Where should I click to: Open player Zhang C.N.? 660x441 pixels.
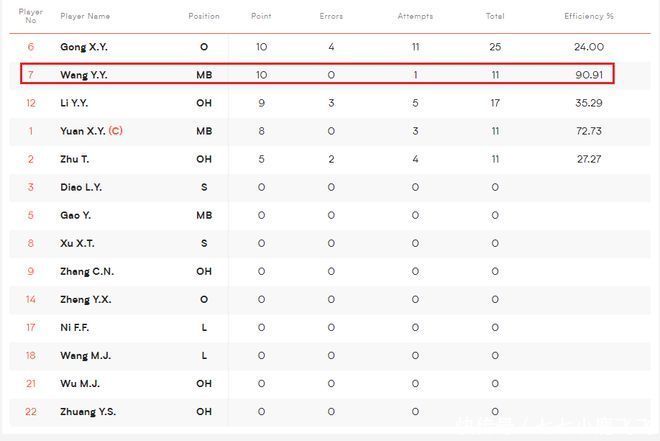[x=87, y=271]
